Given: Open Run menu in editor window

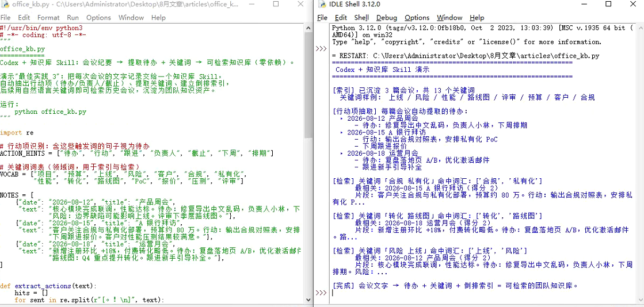Looking at the screenshot, I should pos(73,18).
